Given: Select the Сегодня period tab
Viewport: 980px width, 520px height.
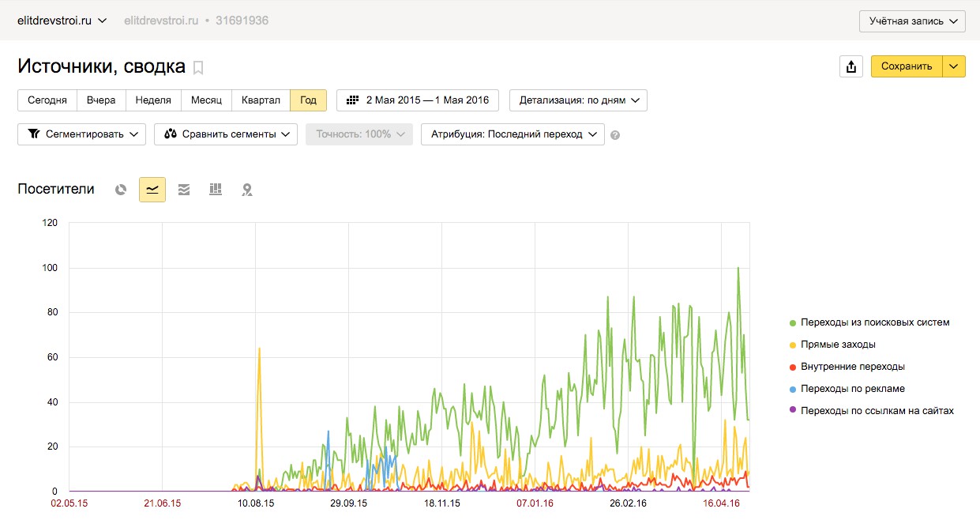Looking at the screenshot, I should pyautogui.click(x=47, y=100).
